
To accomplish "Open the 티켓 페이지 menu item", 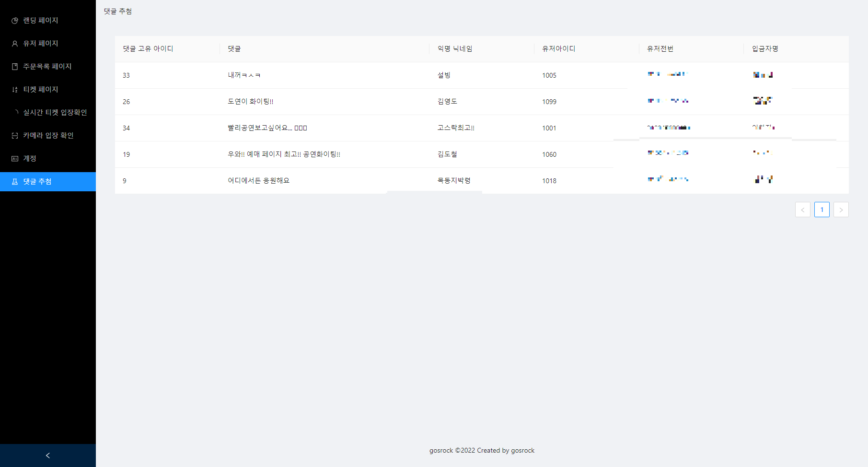I will pyautogui.click(x=48, y=90).
